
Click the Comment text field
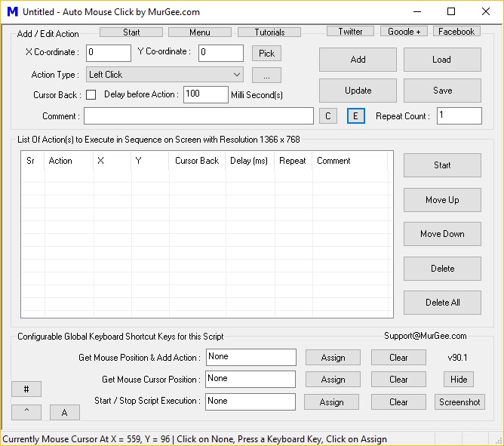click(x=198, y=115)
